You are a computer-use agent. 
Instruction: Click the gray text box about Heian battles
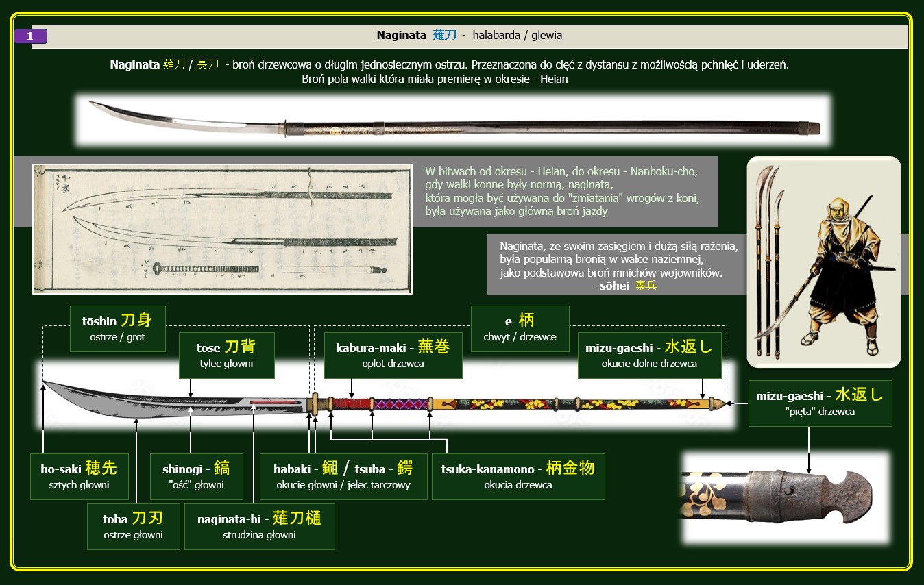click(x=562, y=191)
